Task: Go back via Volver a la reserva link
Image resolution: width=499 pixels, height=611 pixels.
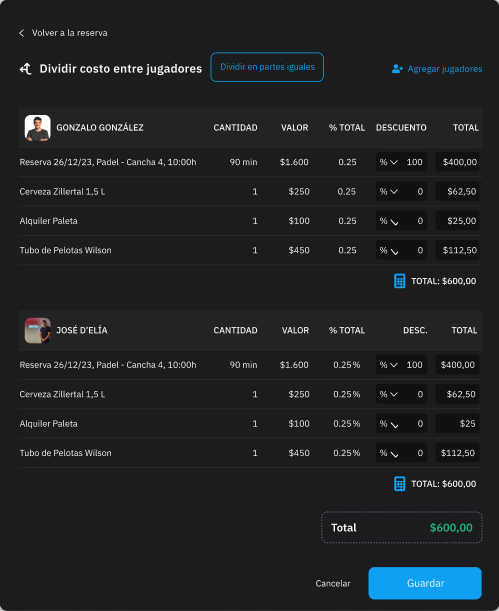Action: coord(70,33)
